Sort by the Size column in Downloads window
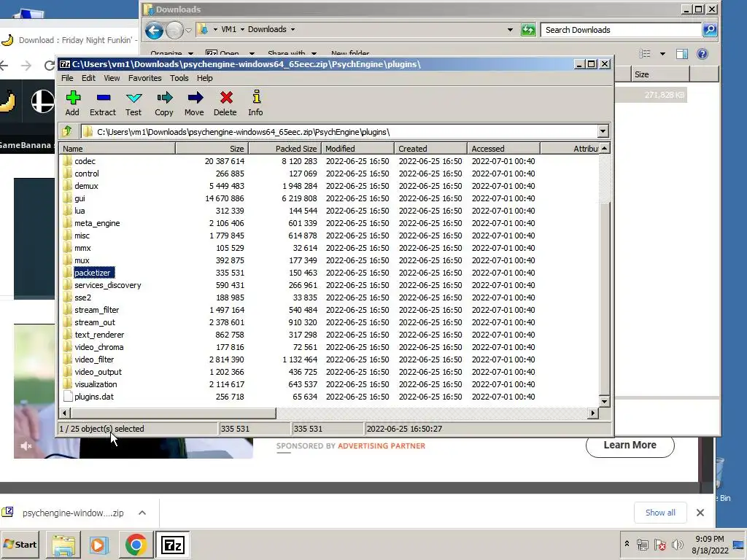This screenshot has height=560, width=747. click(660, 74)
